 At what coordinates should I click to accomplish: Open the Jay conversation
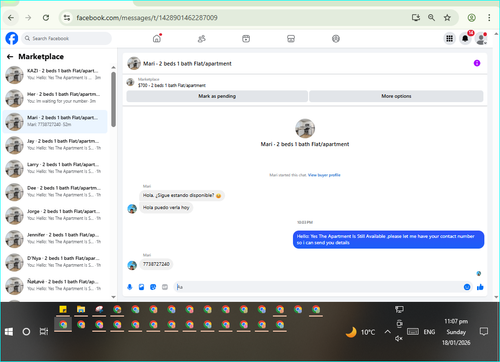(x=55, y=145)
